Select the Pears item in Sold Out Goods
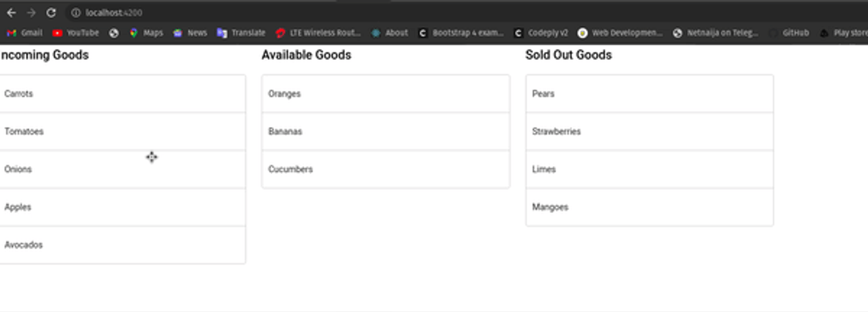868x312 pixels. coord(649,94)
